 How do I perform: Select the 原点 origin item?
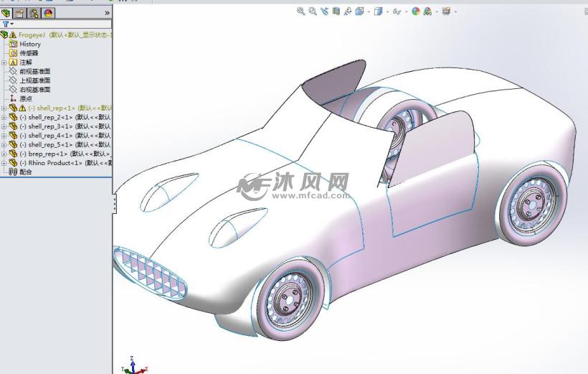click(26, 99)
